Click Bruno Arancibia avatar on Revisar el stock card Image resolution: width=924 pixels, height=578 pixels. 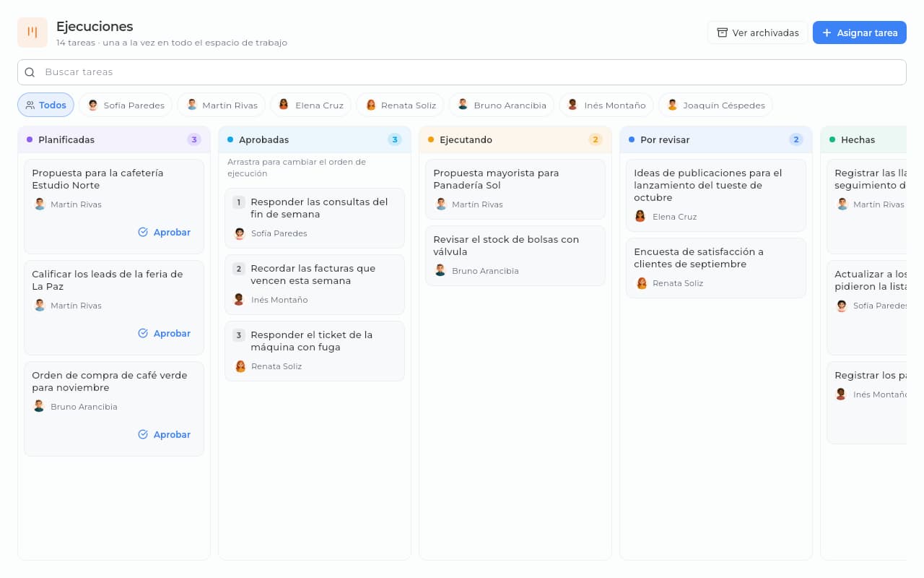coord(440,270)
